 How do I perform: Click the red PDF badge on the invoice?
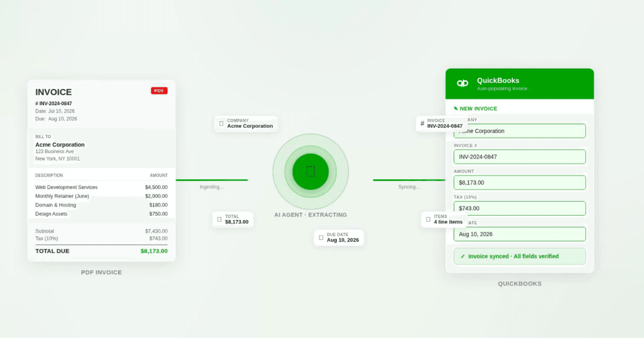tap(159, 91)
